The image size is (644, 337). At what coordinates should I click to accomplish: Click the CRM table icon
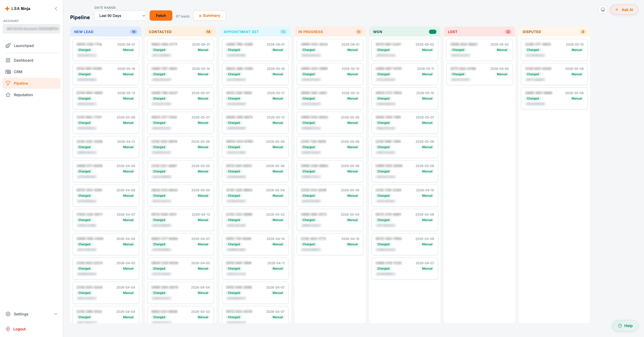8,72
